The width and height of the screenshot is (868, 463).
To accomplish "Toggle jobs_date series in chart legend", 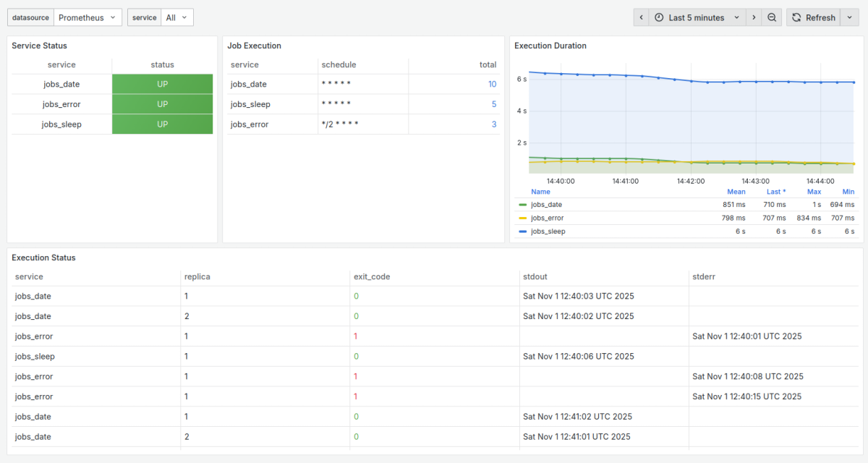I will (x=546, y=205).
